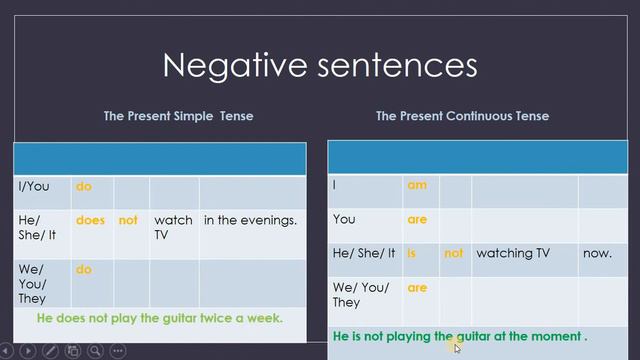Screen dimensions: 640x360
Task: Click 'in the evenings.' table cell
Action: click(253, 234)
